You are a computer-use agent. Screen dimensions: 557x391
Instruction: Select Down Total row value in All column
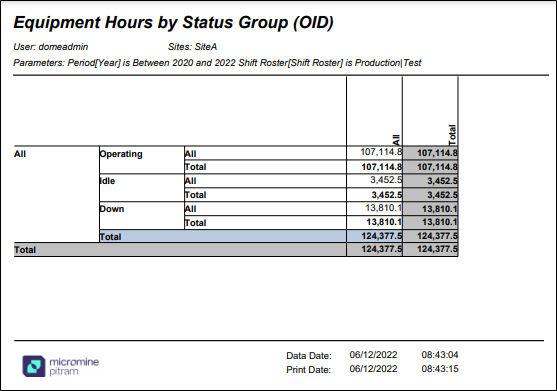pyautogui.click(x=384, y=222)
